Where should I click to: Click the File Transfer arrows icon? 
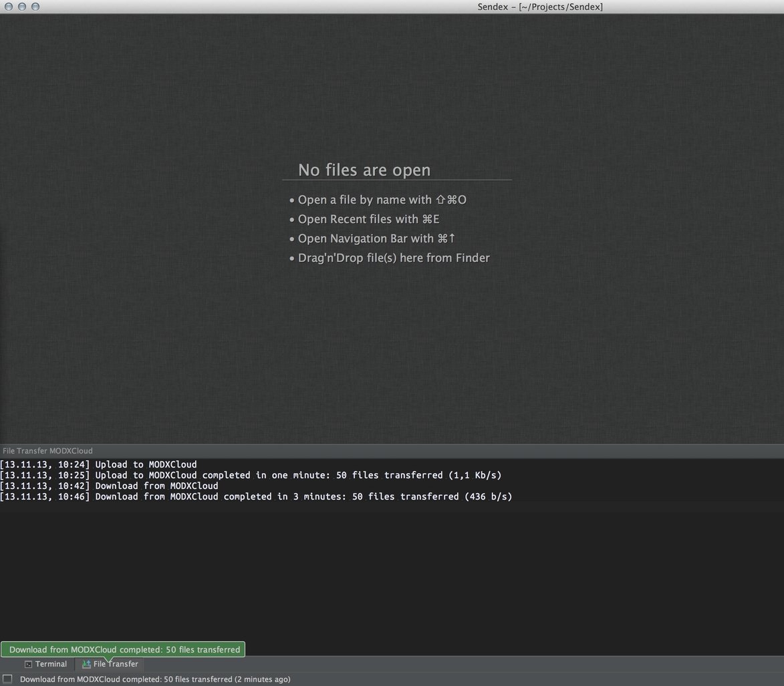coord(86,664)
